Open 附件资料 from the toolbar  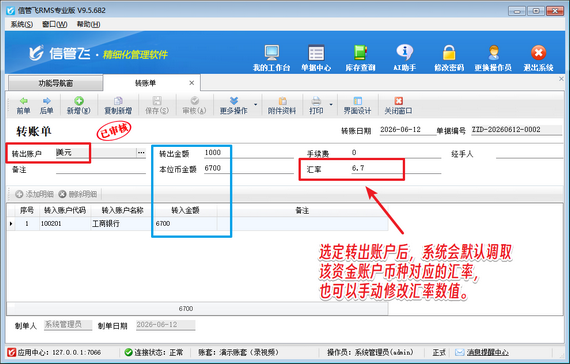pyautogui.click(x=282, y=105)
